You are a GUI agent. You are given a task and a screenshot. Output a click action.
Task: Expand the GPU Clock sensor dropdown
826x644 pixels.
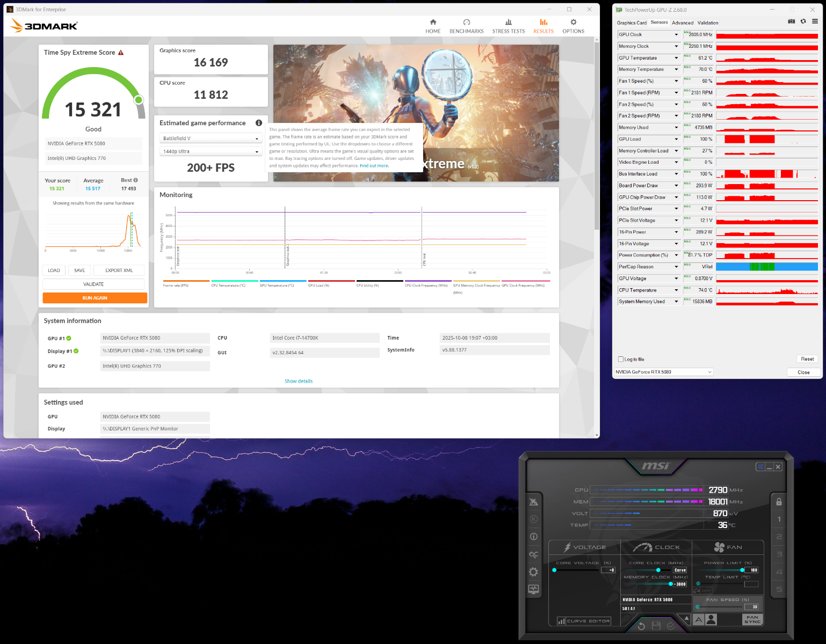coord(676,35)
